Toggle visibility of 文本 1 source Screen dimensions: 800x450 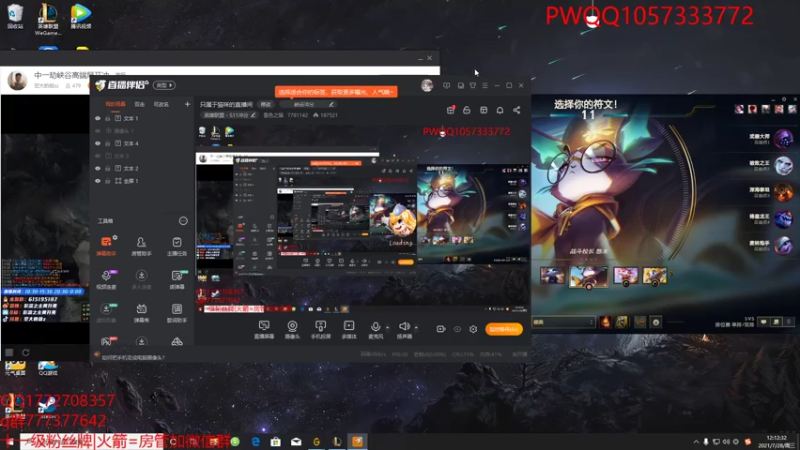pyautogui.click(x=98, y=118)
